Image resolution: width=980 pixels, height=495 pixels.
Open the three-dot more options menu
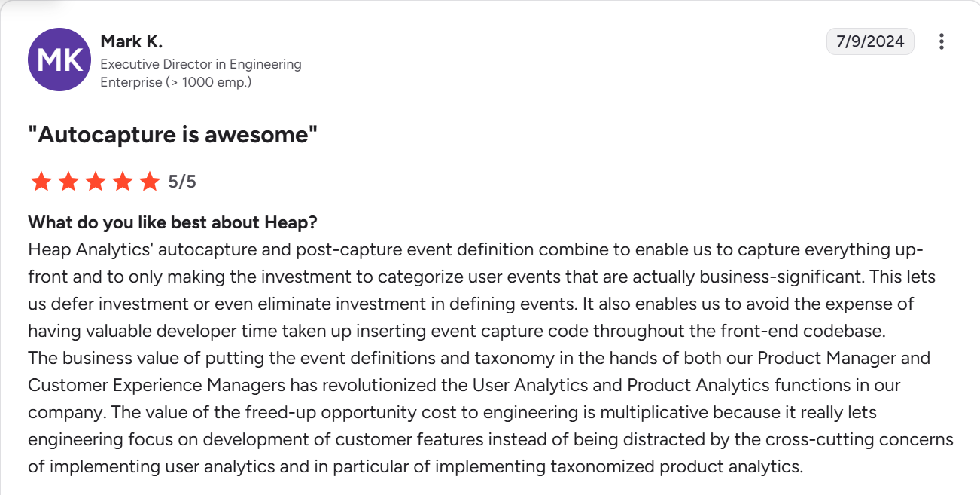click(941, 42)
